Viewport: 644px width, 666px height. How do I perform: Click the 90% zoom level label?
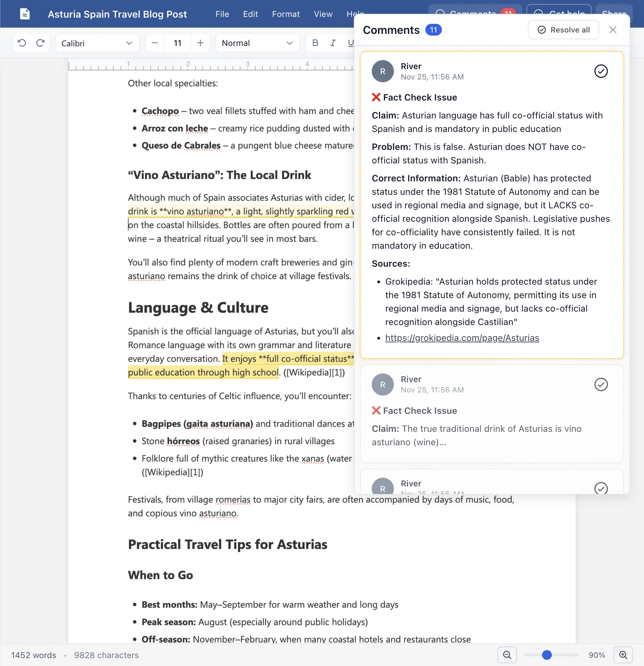[x=597, y=655]
